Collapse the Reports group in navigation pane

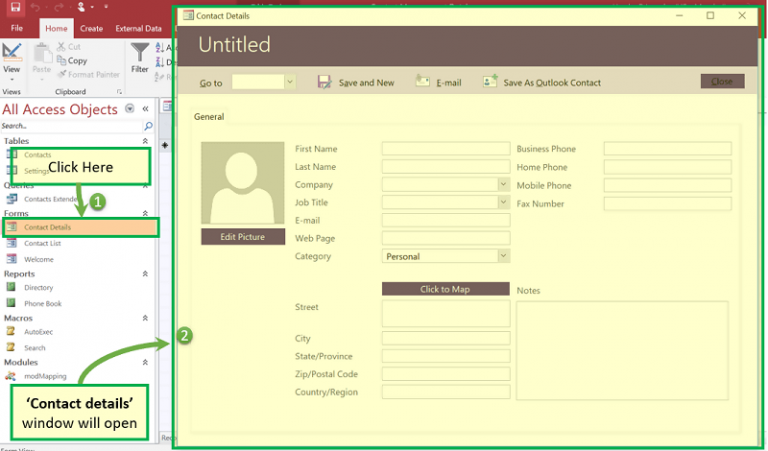(x=145, y=274)
